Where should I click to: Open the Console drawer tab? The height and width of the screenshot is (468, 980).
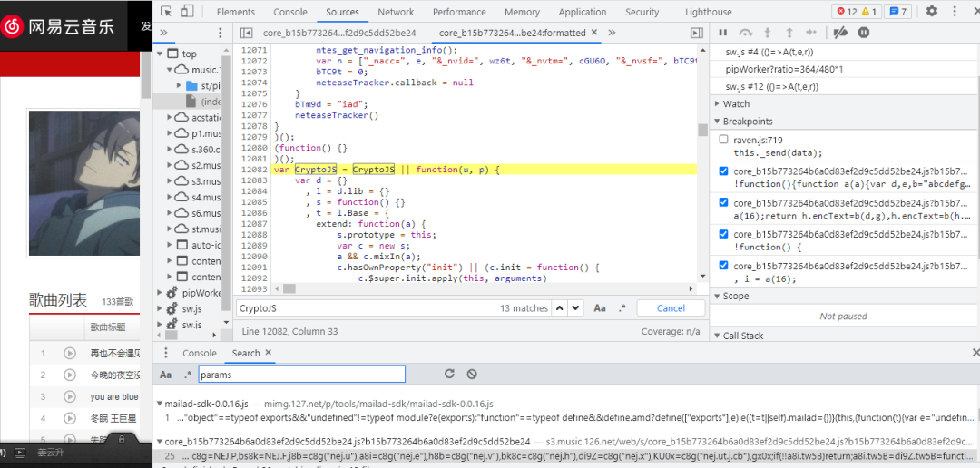(200, 353)
